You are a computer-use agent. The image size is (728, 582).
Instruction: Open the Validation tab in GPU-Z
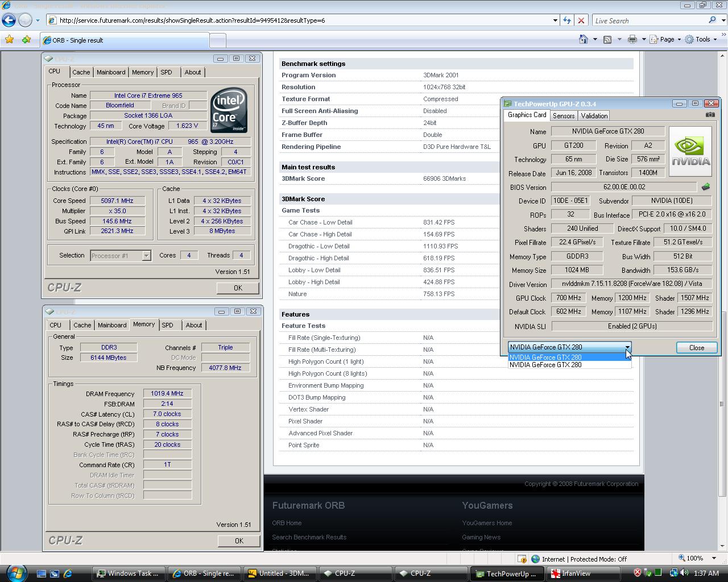(x=594, y=115)
